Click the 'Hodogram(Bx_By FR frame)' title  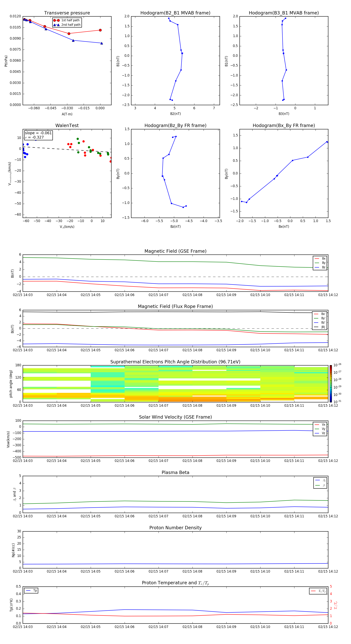tap(284, 125)
